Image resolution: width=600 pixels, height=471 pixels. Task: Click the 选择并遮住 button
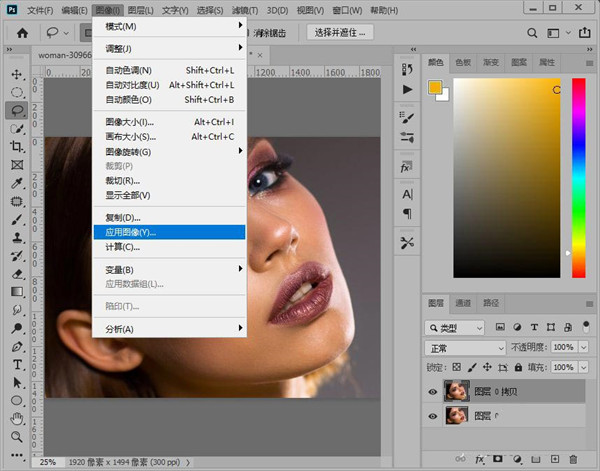click(x=342, y=32)
